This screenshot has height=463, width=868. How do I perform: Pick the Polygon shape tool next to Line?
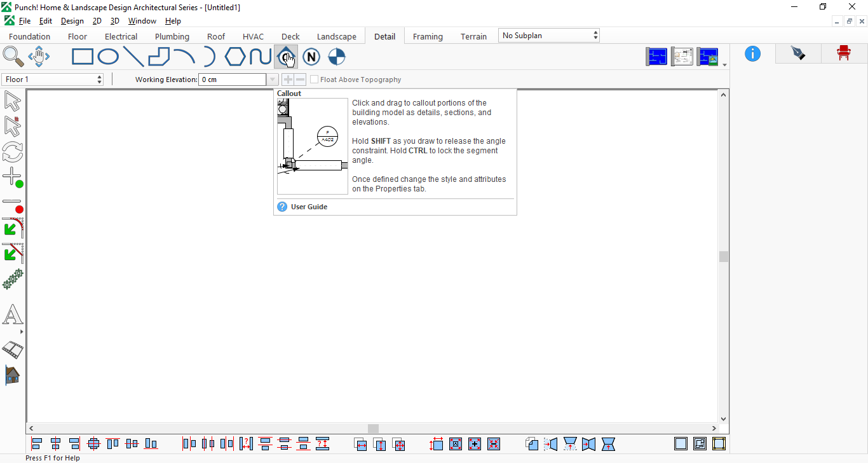159,57
